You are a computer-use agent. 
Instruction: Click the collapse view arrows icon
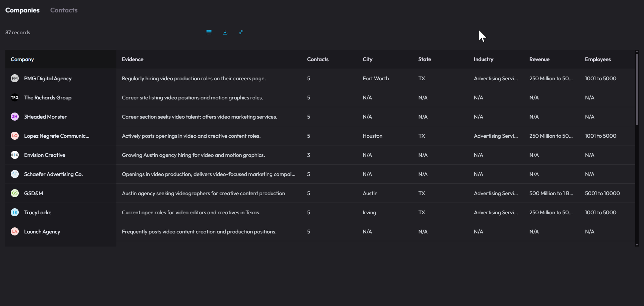(241, 32)
